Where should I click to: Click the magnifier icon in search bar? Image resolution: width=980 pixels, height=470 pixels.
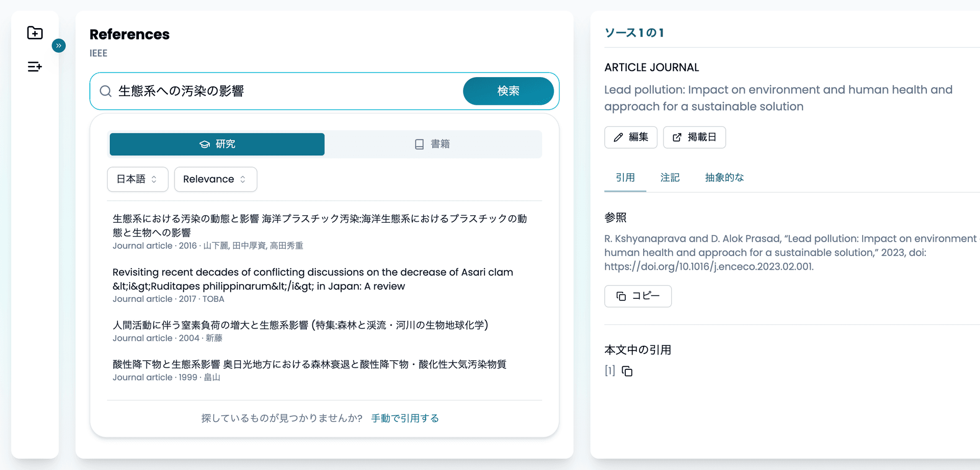click(106, 91)
